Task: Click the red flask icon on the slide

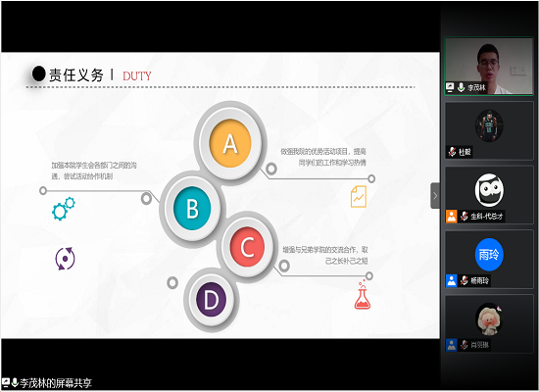Action: [363, 295]
